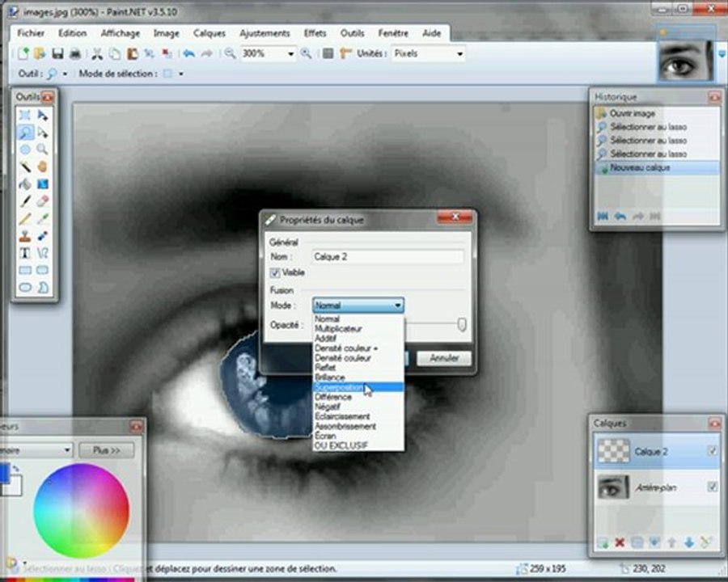Click the Plus >> button in colors panel
728x582 pixels.
click(x=106, y=450)
